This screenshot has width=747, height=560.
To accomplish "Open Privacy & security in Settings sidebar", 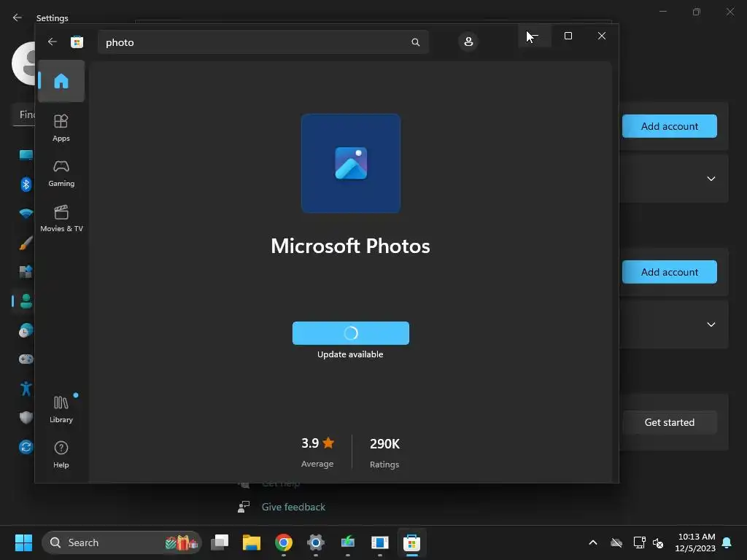I will pos(26,418).
